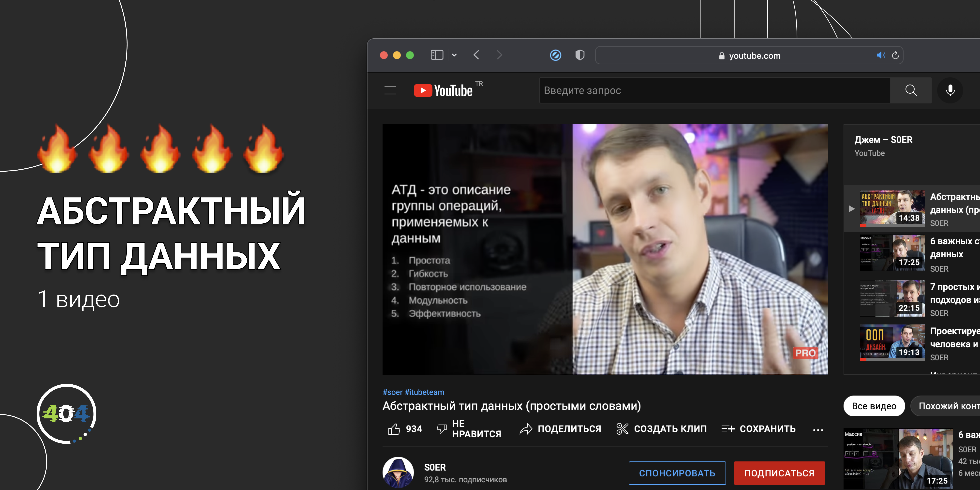Reload the page with the refresh icon
The height and width of the screenshot is (490, 980).
tap(896, 55)
